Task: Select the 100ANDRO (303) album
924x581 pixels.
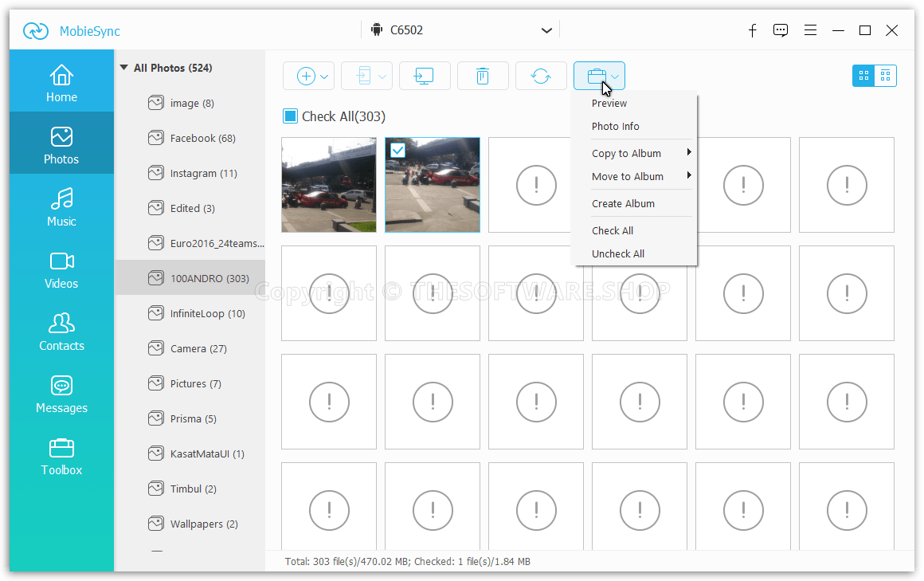Action: pyautogui.click(x=190, y=278)
